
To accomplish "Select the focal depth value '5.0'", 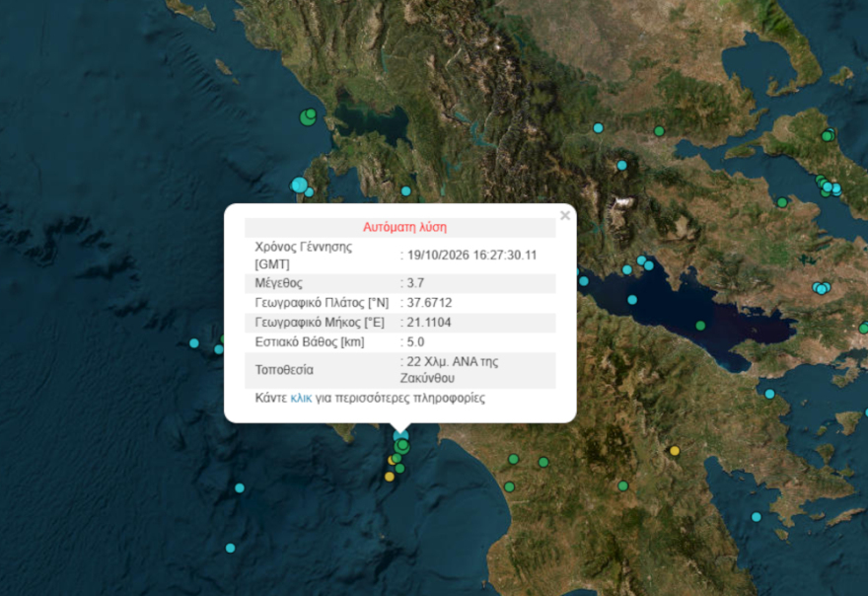I will tap(415, 342).
